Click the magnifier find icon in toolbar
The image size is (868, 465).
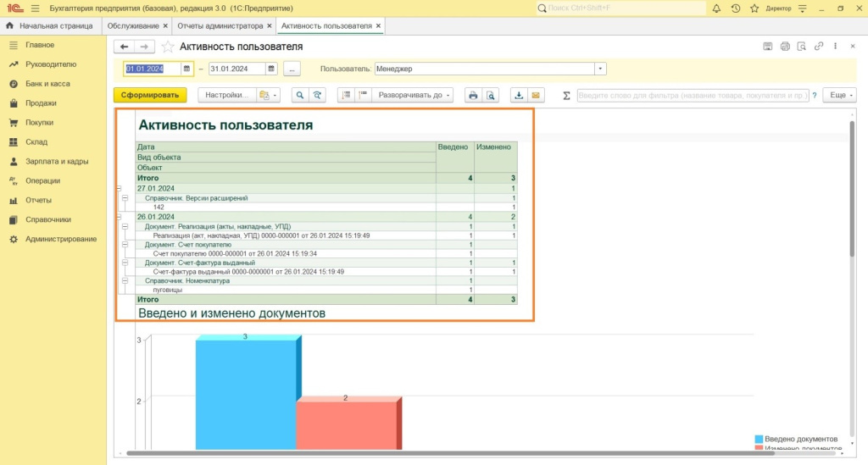299,96
